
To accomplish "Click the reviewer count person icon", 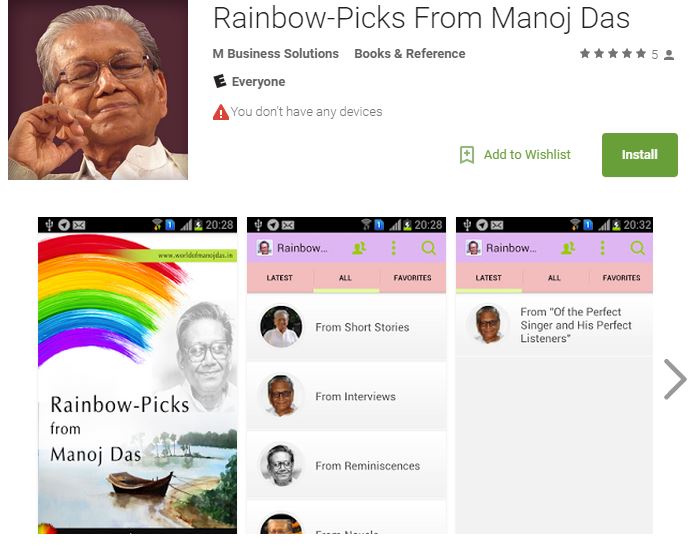I will point(669,54).
